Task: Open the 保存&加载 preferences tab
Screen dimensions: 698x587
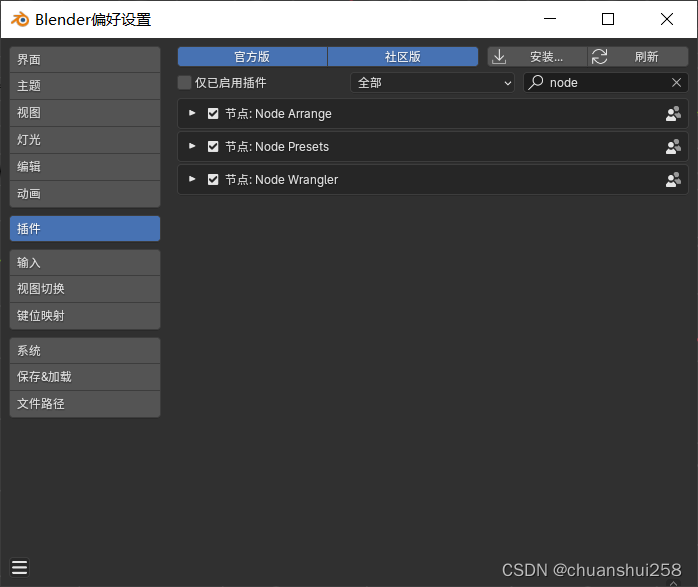Action: click(85, 377)
